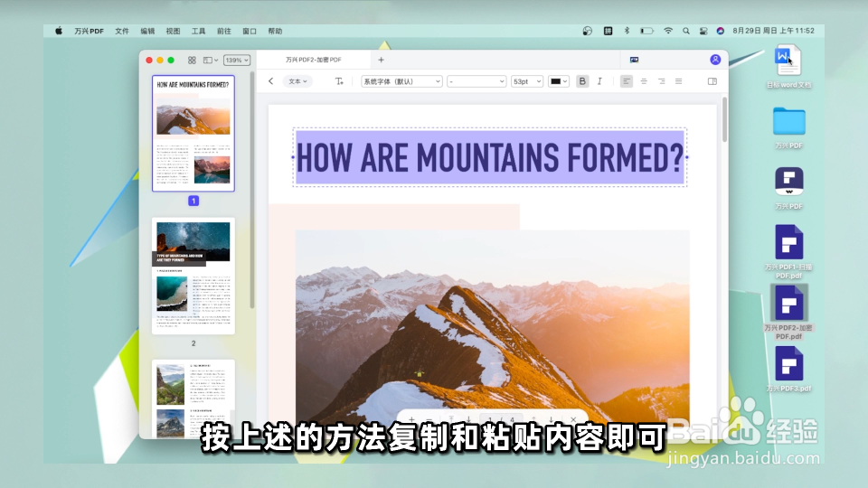Image resolution: width=868 pixels, height=488 pixels.
Task: Select the add text tool icon
Action: (339, 81)
